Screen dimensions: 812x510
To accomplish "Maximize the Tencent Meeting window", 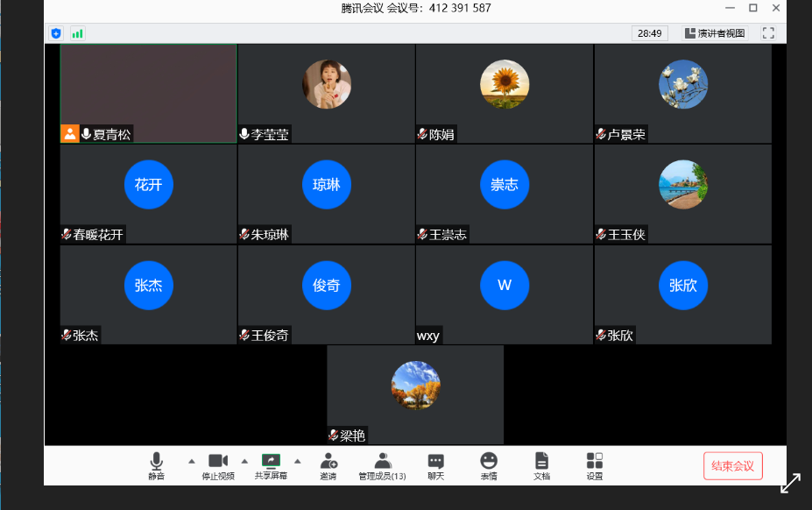I will tap(753, 8).
